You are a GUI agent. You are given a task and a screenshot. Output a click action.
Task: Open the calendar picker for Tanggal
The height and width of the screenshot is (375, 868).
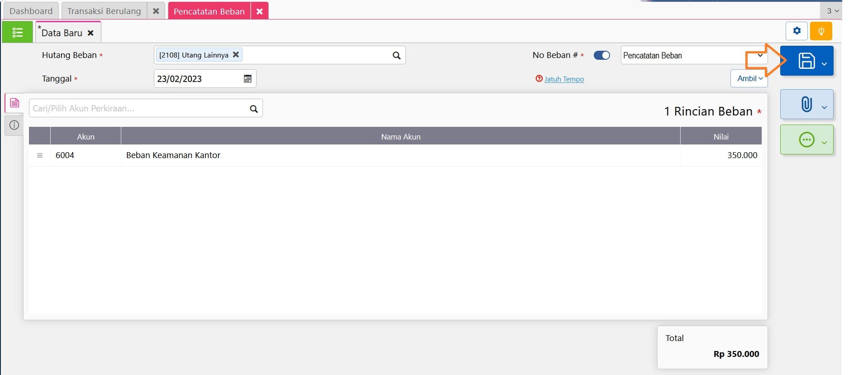[248, 79]
